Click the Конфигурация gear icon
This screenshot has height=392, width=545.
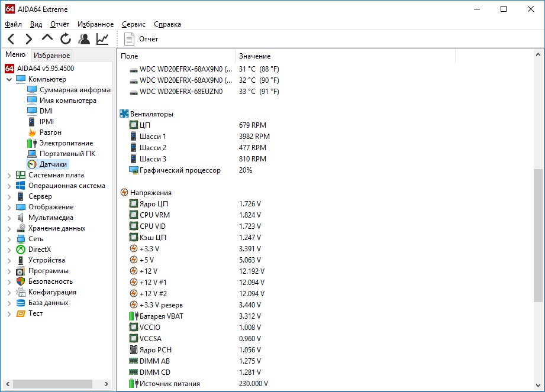pos(21,292)
